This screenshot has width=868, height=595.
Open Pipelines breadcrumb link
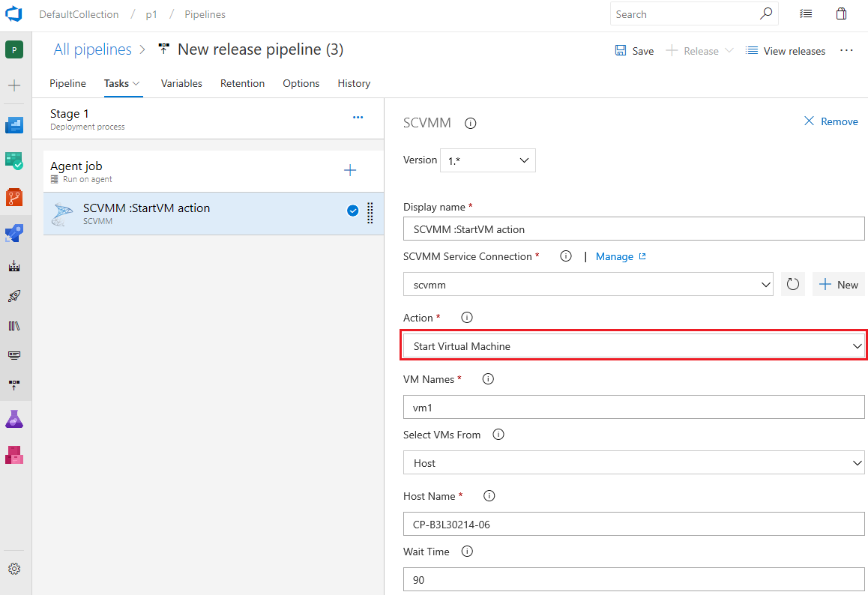[205, 14]
